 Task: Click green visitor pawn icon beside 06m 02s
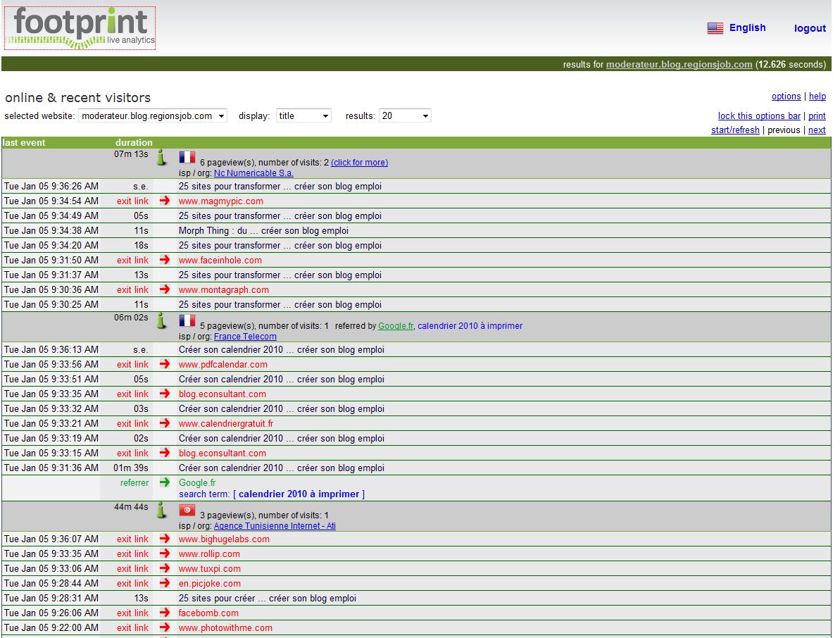click(x=161, y=321)
